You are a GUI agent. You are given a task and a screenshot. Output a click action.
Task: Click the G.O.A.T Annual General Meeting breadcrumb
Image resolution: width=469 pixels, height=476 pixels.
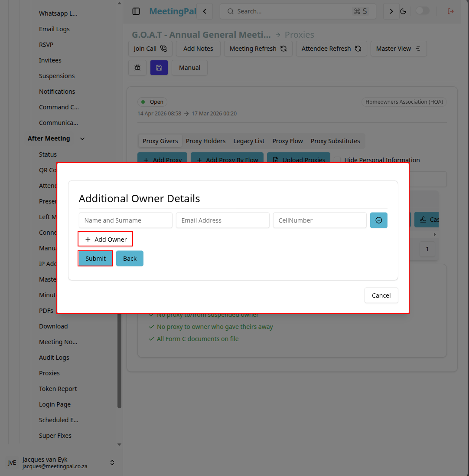(201, 35)
